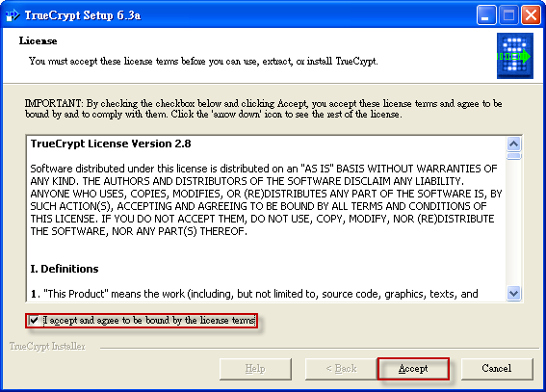Viewport: 546px width, 392px height.
Task: Click the disabled Back button
Action: pos(341,368)
